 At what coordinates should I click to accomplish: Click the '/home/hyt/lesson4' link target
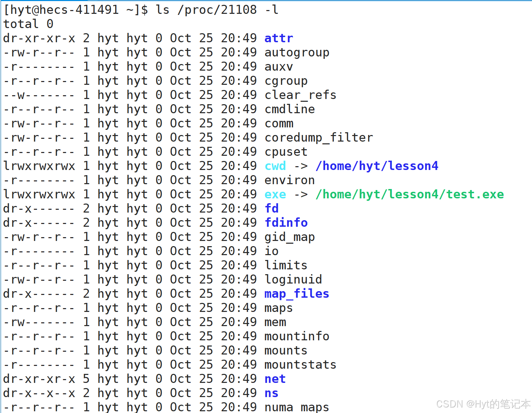coord(377,166)
